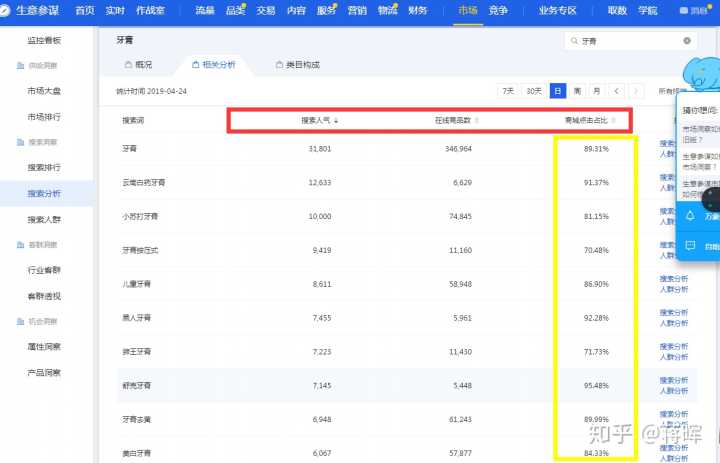This screenshot has width=720, height=463.
Task: Select the 30天 time range option
Action: point(534,91)
